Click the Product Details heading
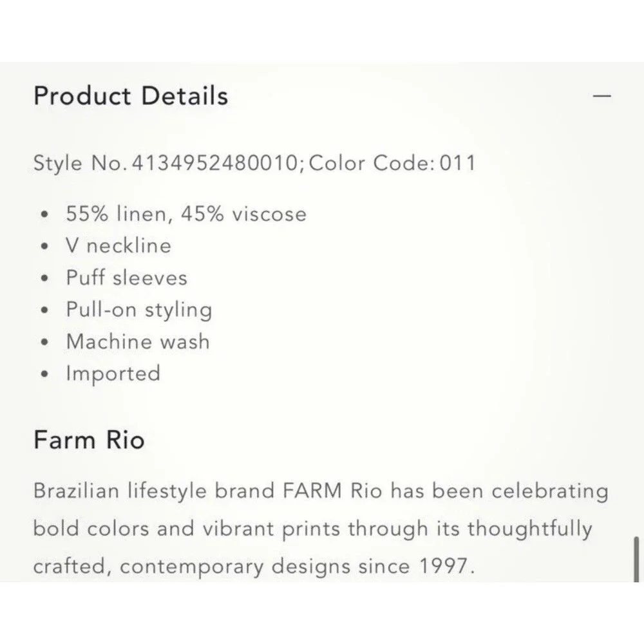 pos(131,96)
